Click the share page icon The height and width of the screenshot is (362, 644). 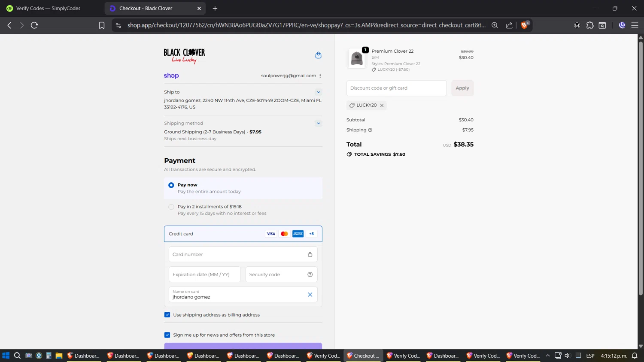(509, 25)
